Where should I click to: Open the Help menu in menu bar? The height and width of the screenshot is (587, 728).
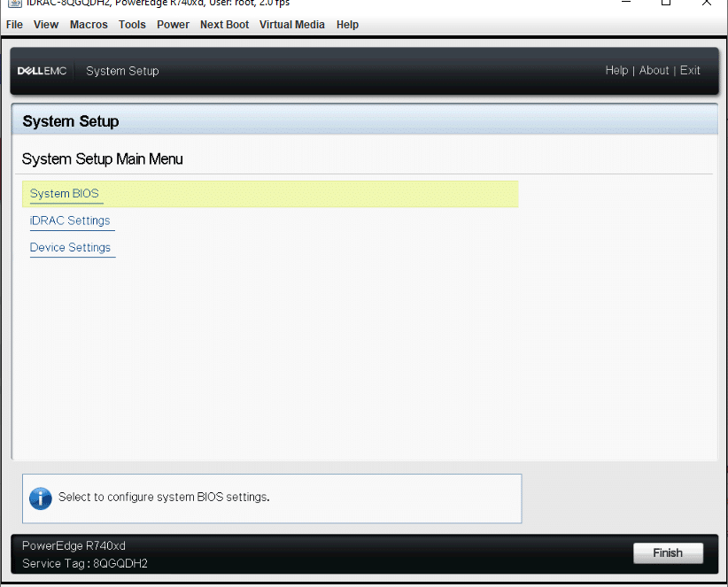click(x=347, y=25)
